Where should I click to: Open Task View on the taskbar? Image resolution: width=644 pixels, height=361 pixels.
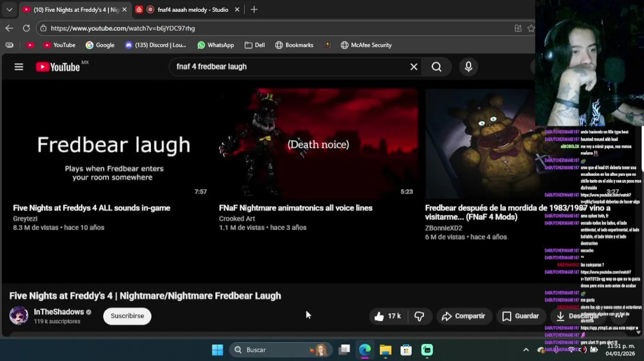(x=344, y=350)
